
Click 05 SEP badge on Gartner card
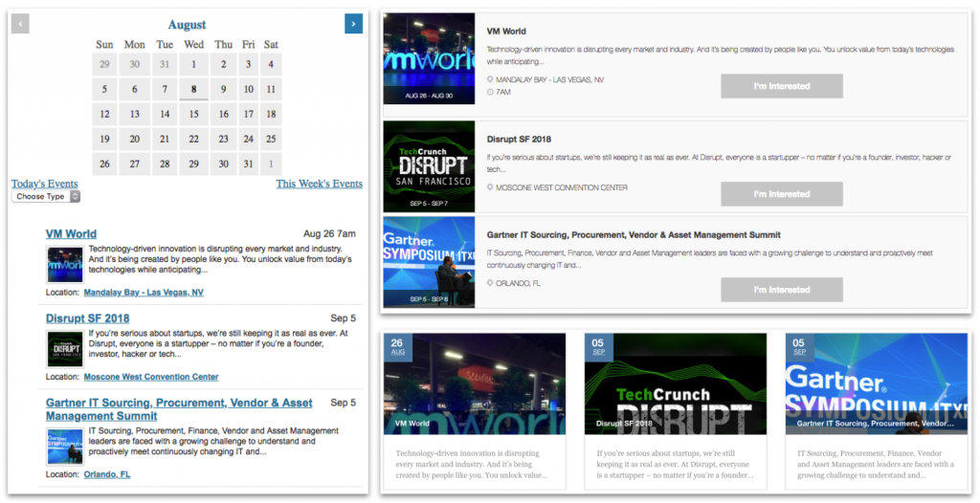(x=799, y=347)
